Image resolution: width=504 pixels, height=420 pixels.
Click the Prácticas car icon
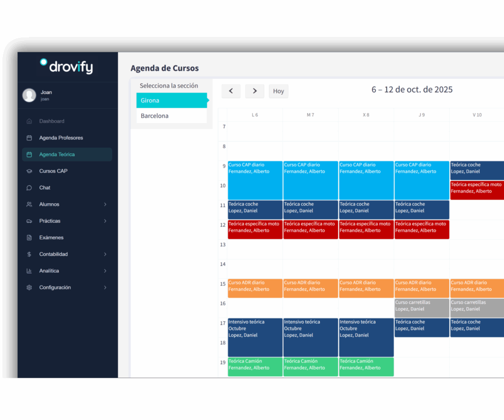coord(29,221)
